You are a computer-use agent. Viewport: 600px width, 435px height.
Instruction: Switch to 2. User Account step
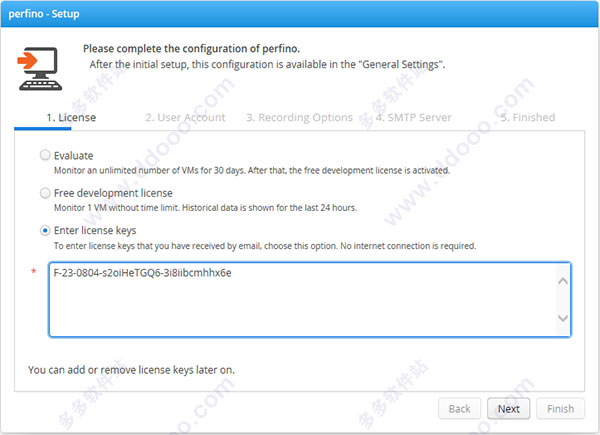tap(185, 117)
